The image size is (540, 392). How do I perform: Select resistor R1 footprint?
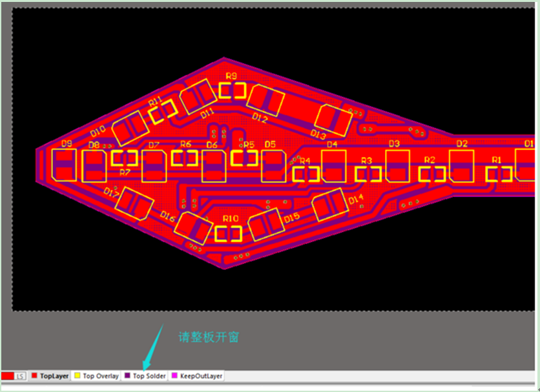coord(499,173)
